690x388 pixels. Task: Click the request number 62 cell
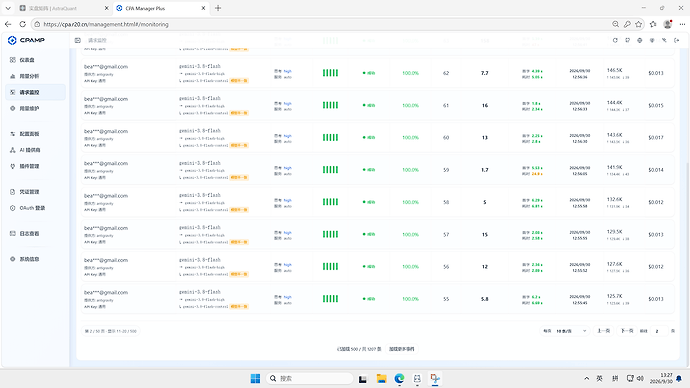point(446,73)
